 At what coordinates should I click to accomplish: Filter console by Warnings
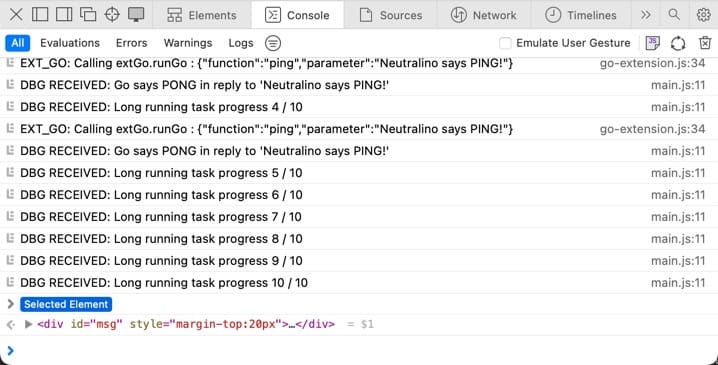[188, 43]
